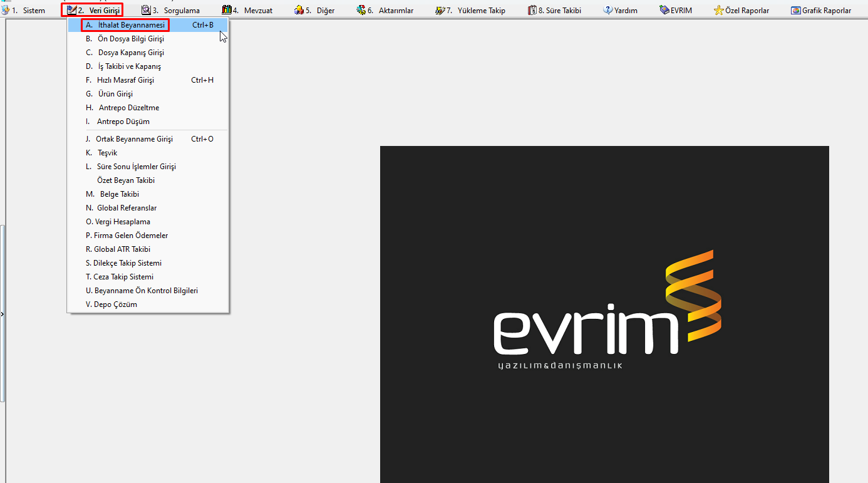This screenshot has width=868, height=483.
Task: Select Global ATR Takibi
Action: [x=148, y=249]
